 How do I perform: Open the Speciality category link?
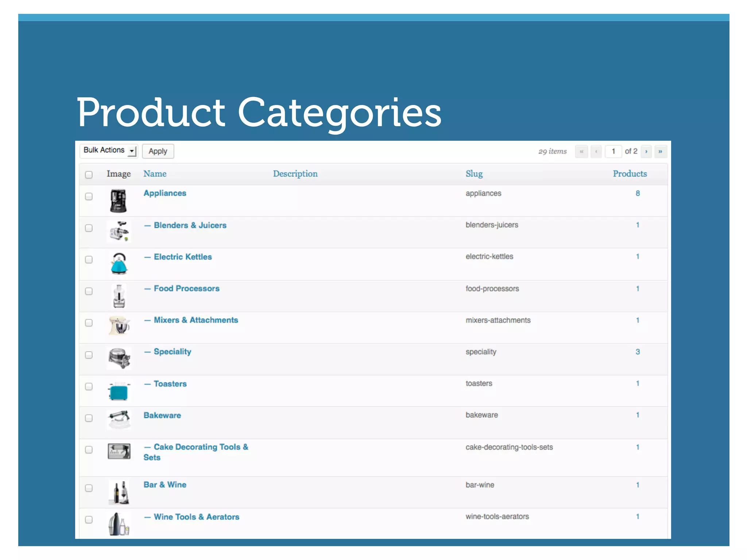click(173, 352)
